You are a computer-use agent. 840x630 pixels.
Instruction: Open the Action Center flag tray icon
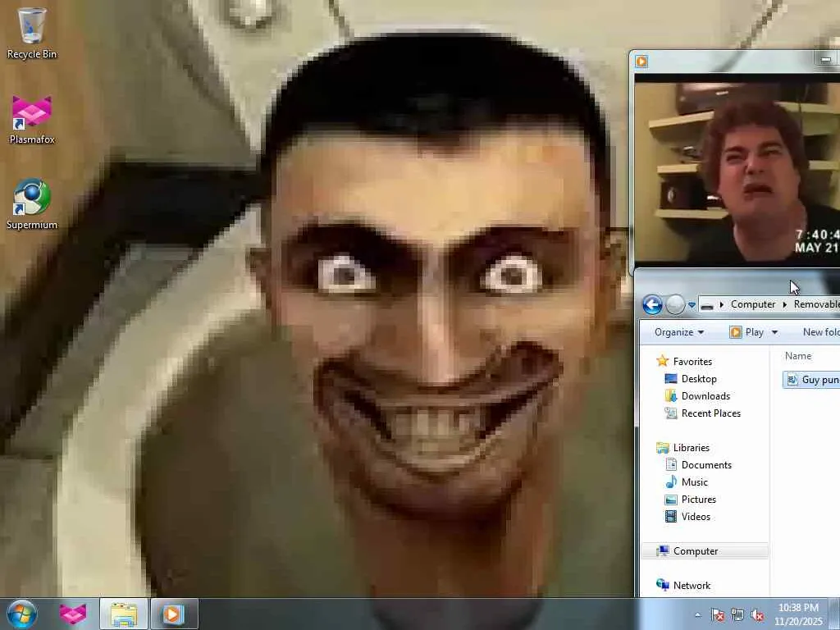click(717, 615)
